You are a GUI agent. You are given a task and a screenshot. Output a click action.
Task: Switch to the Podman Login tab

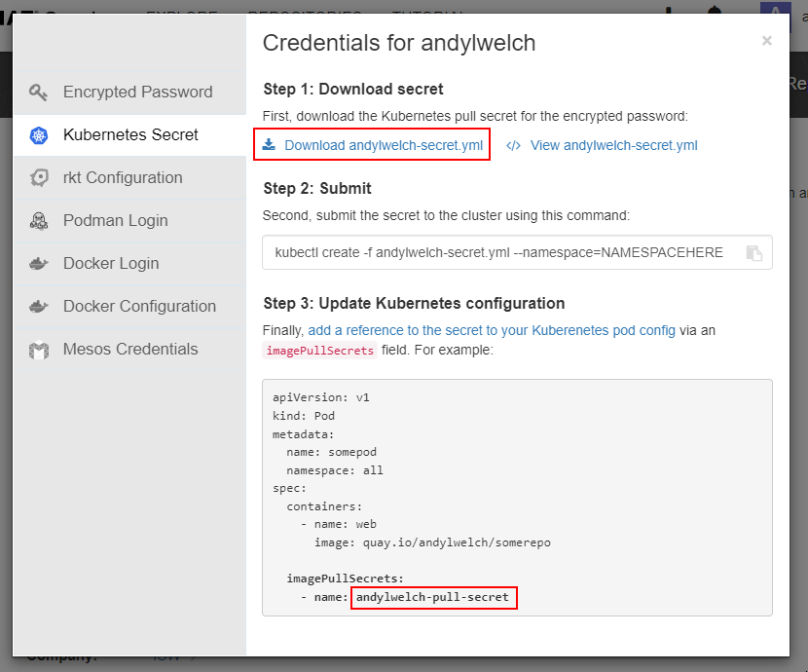pos(115,221)
